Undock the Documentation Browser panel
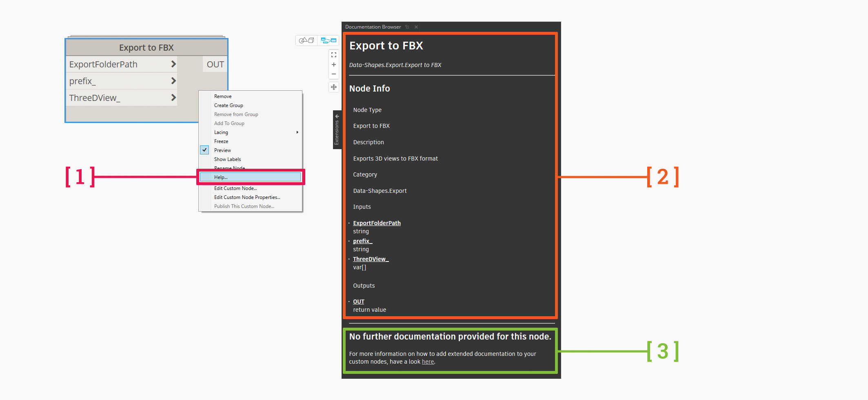This screenshot has width=868, height=400. coord(407,27)
